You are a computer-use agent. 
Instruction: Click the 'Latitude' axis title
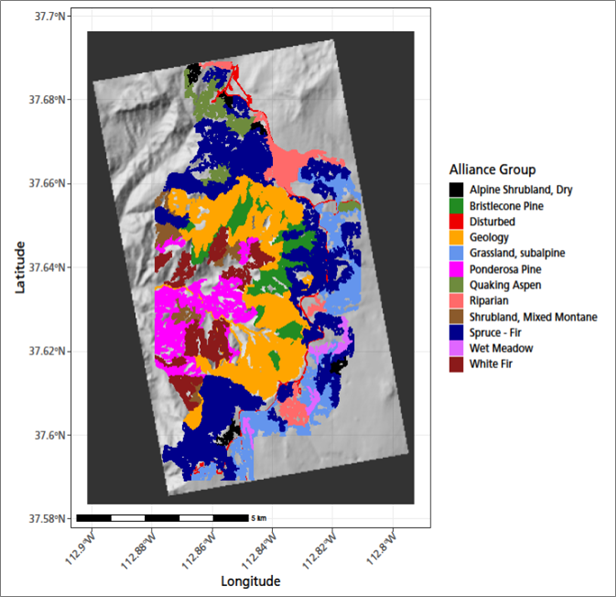point(20,267)
